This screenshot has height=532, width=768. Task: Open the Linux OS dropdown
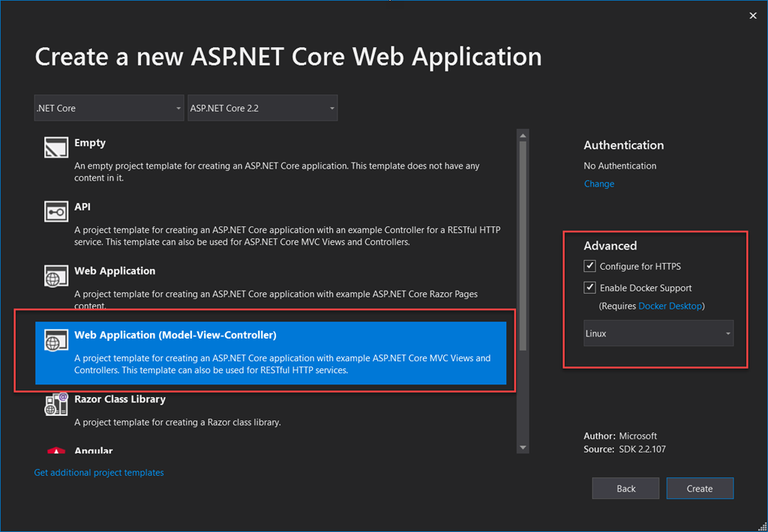click(658, 333)
